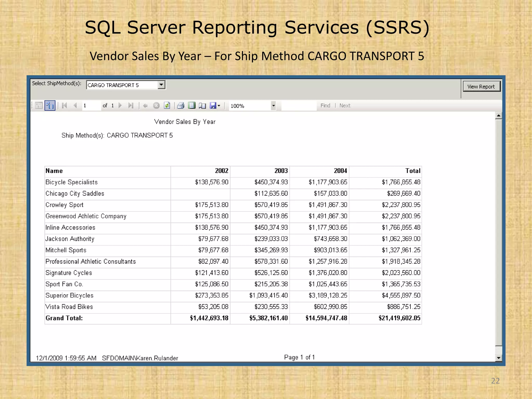Click the Page 1 of 1 footer
The width and height of the screenshot is (532, 399).
tap(300, 357)
